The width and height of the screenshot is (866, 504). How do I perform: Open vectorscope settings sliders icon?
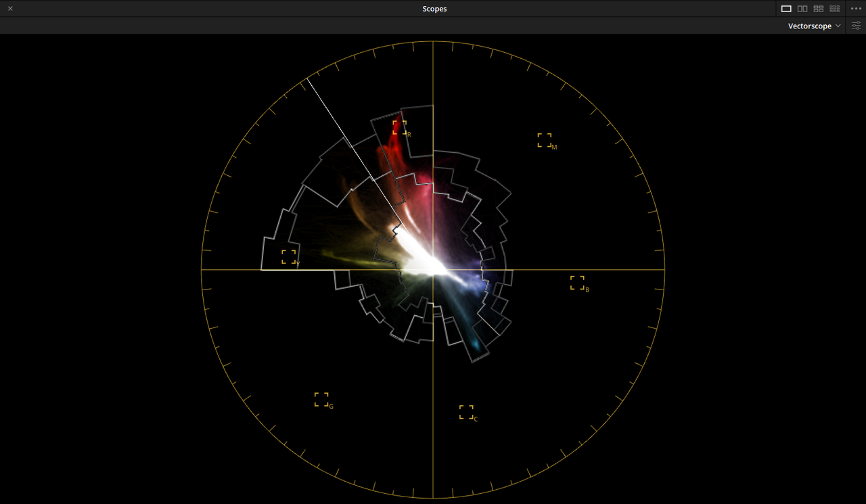(x=856, y=26)
